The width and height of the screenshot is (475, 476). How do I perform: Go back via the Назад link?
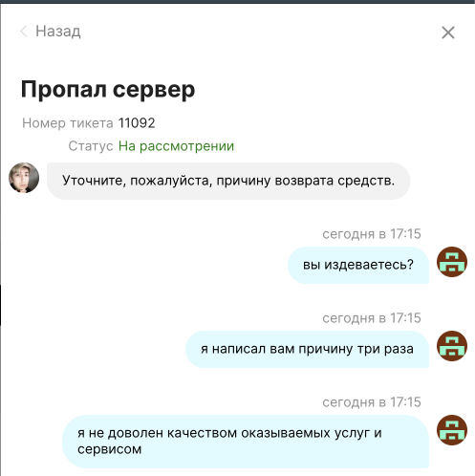tap(58, 32)
